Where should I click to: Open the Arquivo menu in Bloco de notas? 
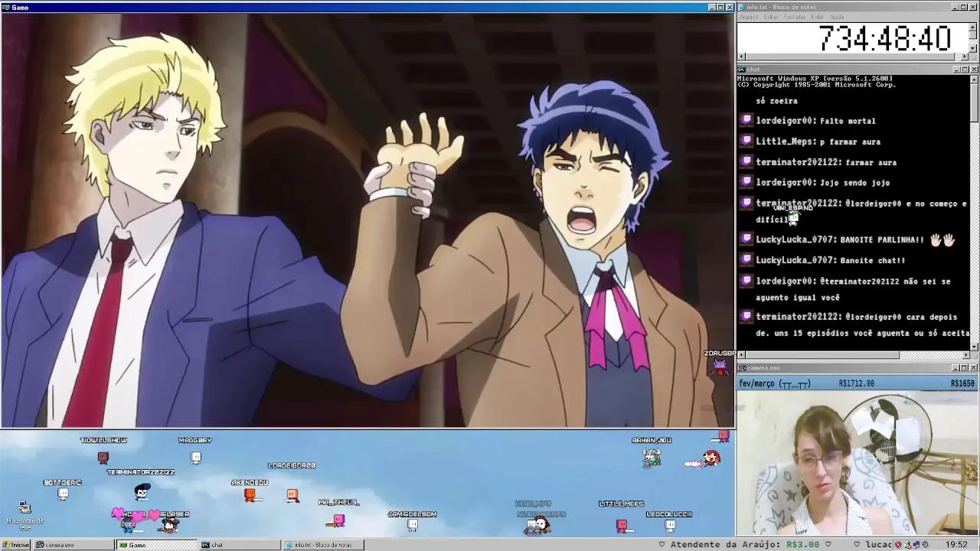748,17
